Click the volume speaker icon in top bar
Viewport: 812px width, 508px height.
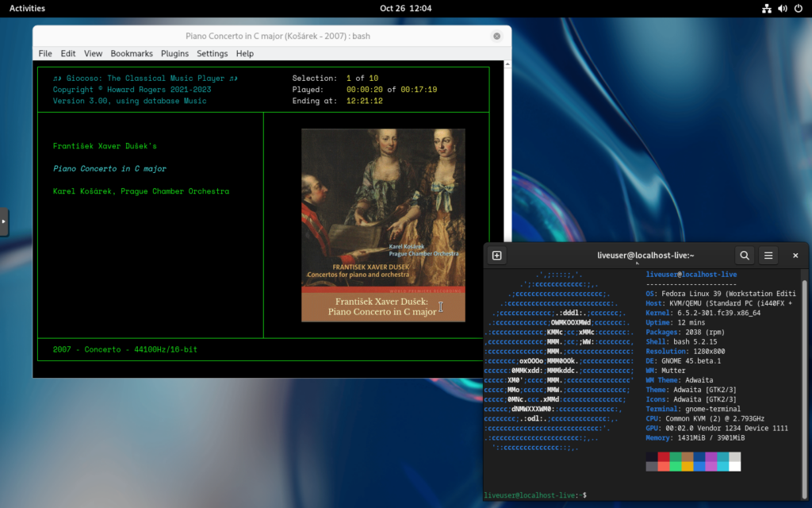pos(783,8)
